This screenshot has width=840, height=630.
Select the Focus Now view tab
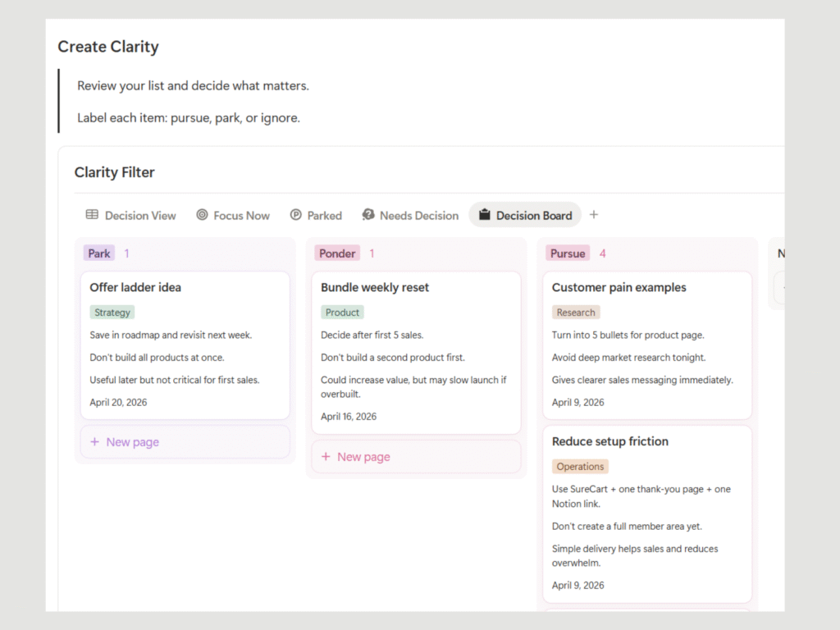(x=241, y=216)
